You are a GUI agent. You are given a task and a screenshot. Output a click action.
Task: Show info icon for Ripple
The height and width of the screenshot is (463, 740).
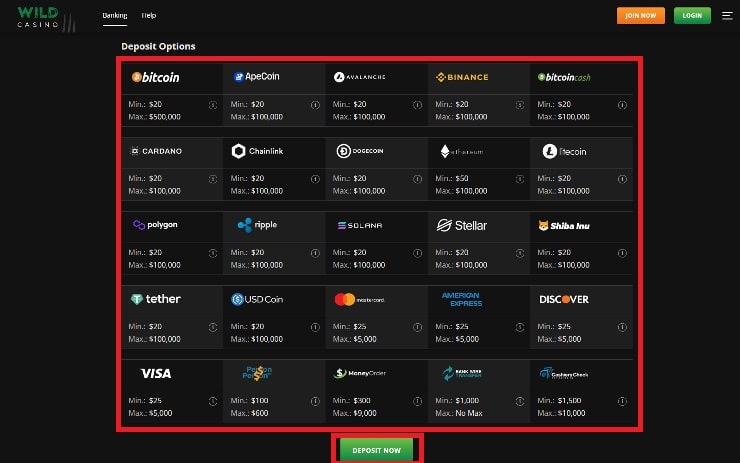tap(315, 253)
